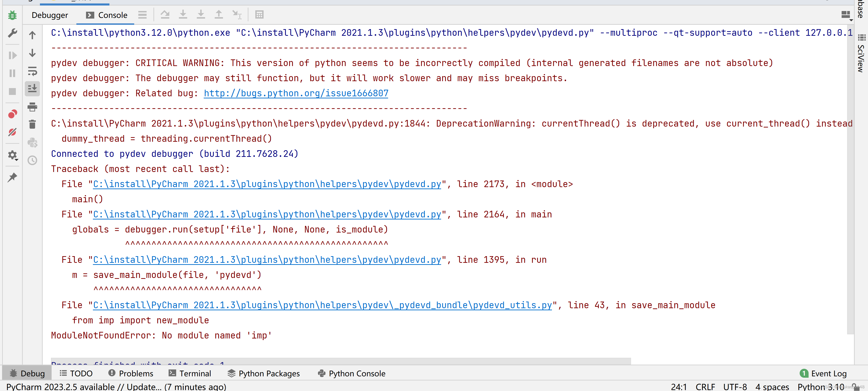
Task: Open the Problems tool window
Action: pyautogui.click(x=131, y=373)
